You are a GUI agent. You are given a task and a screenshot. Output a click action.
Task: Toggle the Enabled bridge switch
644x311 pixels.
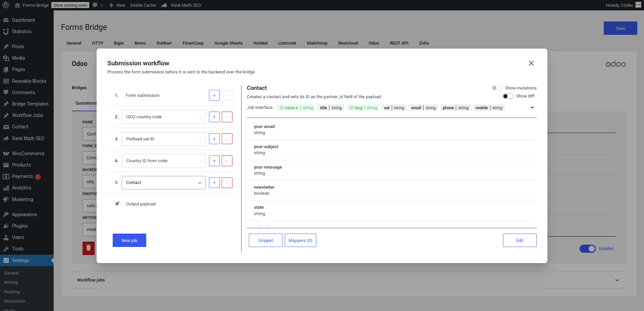tap(588, 249)
